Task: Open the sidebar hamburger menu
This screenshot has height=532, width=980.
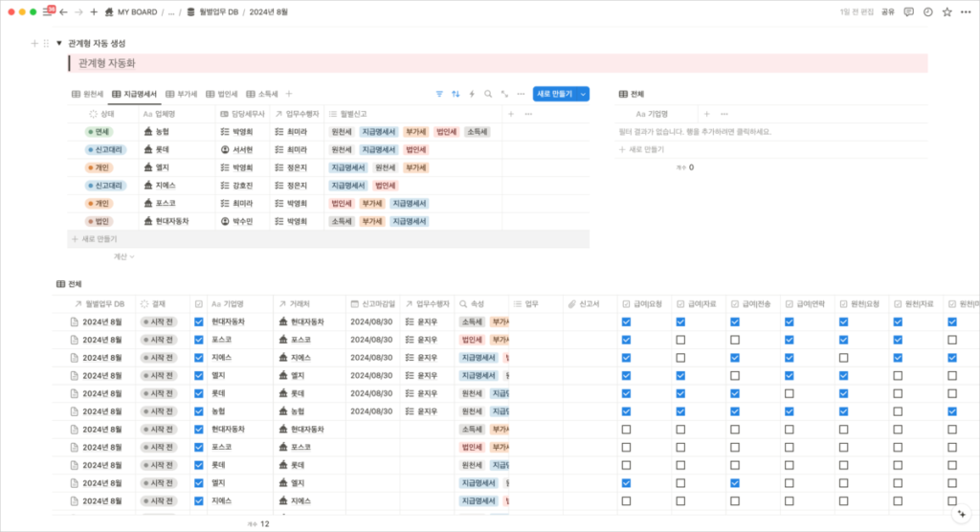Action: click(x=47, y=11)
